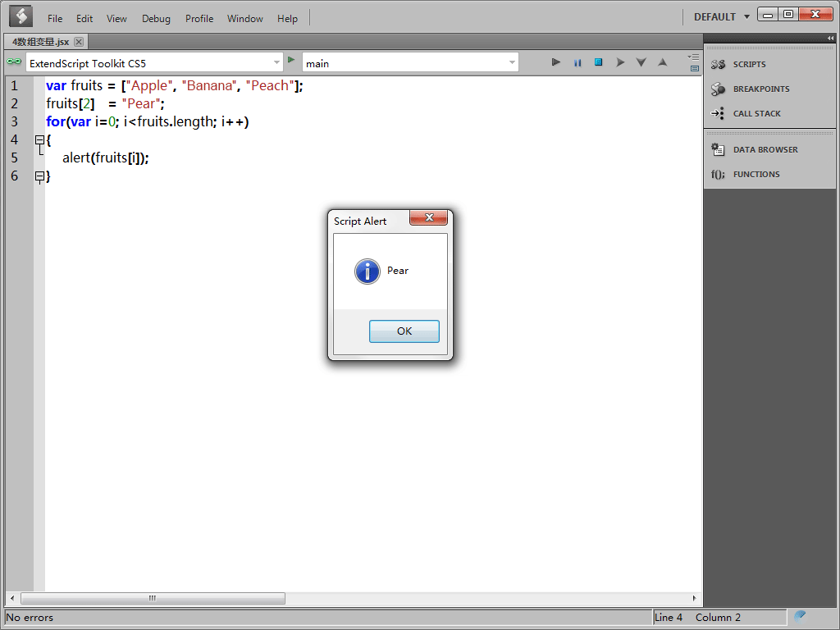The height and width of the screenshot is (630, 840).
Task: Open the File menu
Action: (x=55, y=19)
